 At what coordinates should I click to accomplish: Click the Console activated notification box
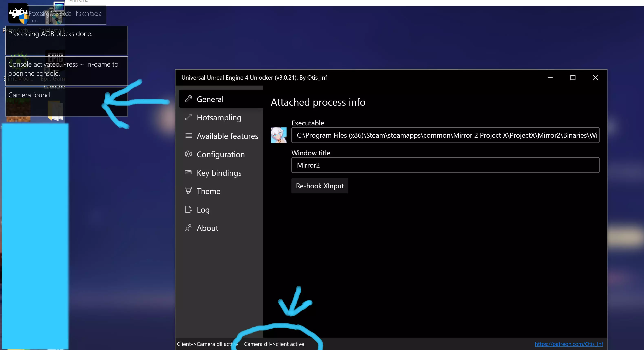coord(66,71)
